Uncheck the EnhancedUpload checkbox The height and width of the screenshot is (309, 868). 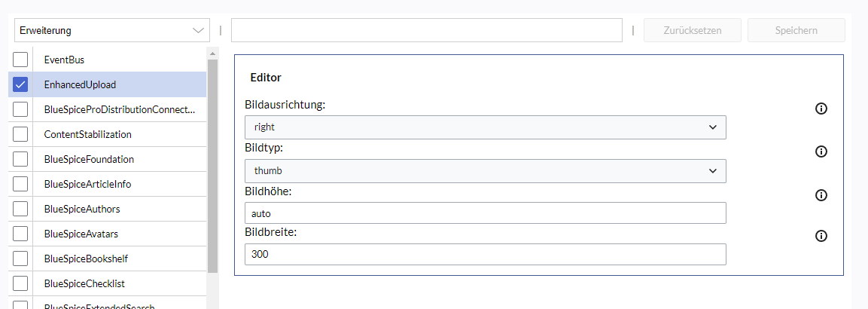click(x=20, y=84)
